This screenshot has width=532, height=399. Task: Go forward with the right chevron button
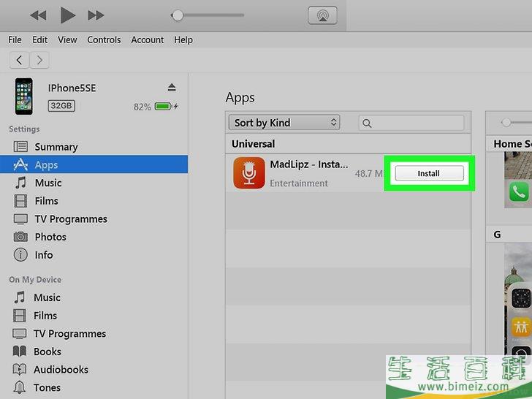[x=39, y=60]
